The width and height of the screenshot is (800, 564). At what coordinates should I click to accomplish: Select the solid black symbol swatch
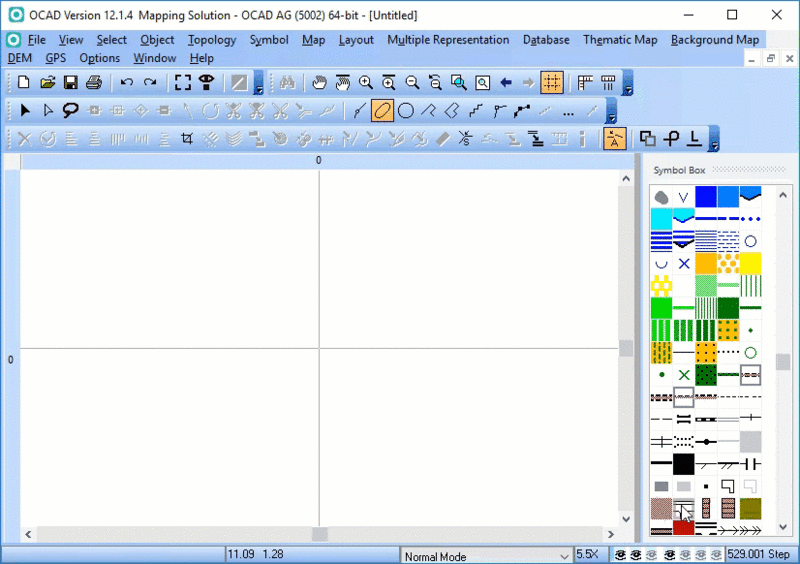[x=683, y=464]
